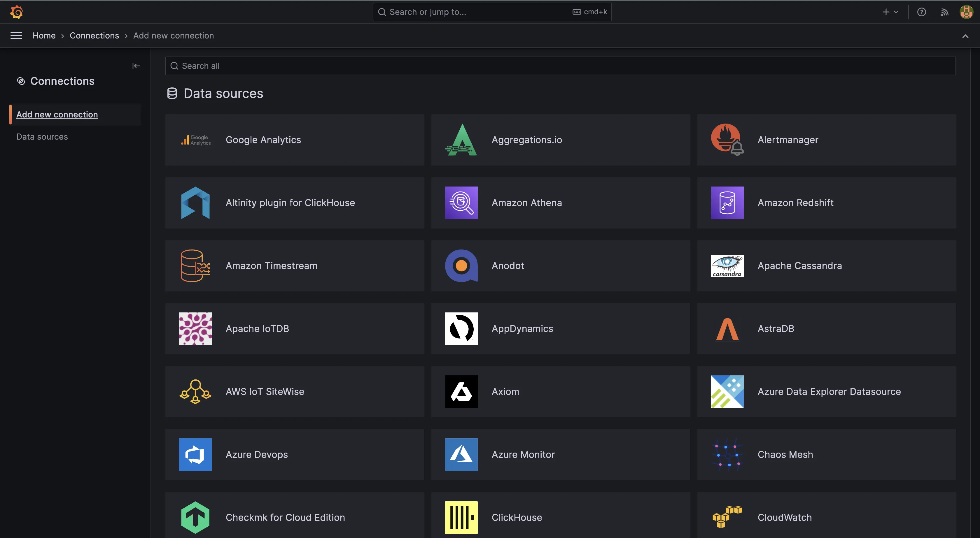The height and width of the screenshot is (538, 980).
Task: Click the Grafana logo icon
Action: click(16, 12)
